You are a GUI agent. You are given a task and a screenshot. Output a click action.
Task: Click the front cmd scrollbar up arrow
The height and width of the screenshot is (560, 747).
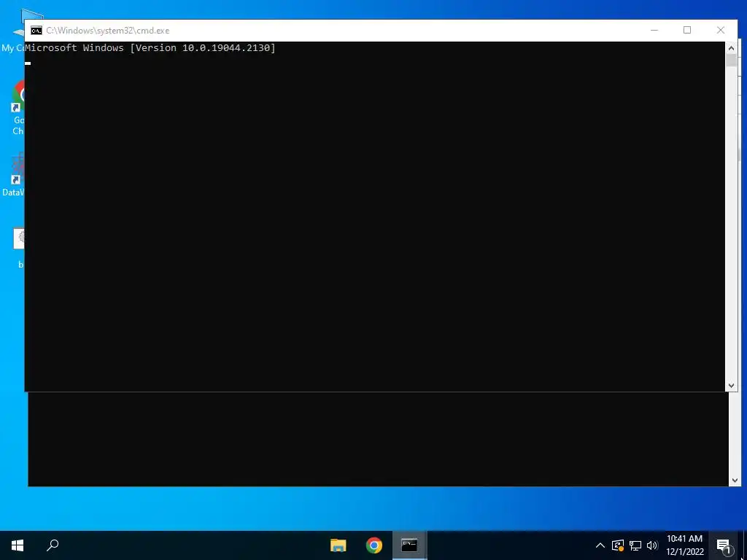731,47
